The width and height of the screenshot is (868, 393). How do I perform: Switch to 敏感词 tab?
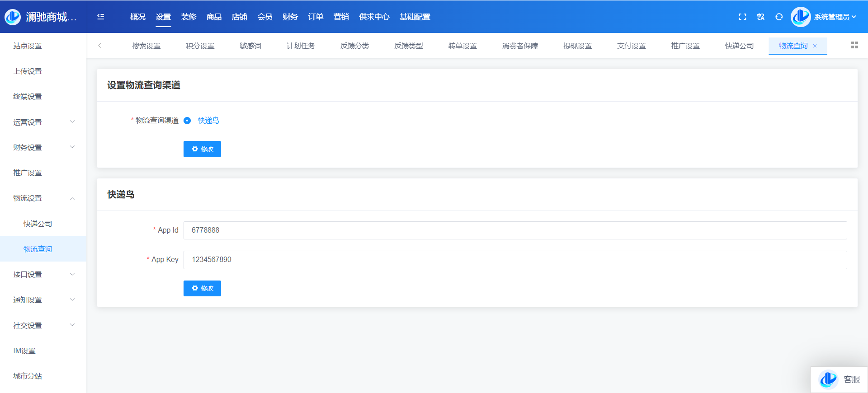(250, 46)
